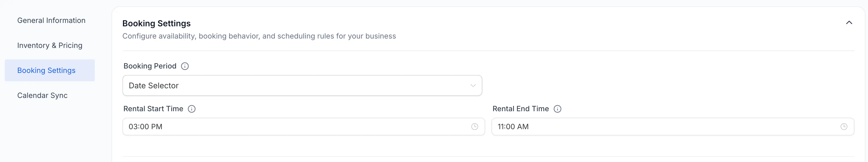
Task: Open the Date Selector dropdown
Action: (x=302, y=85)
